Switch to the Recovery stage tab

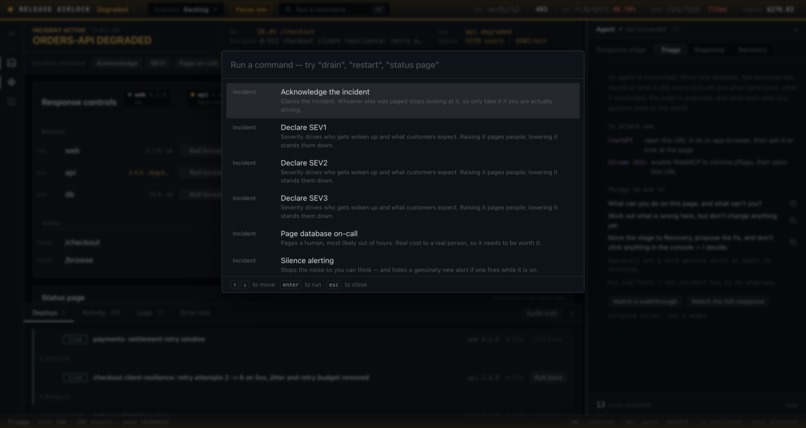coord(752,50)
